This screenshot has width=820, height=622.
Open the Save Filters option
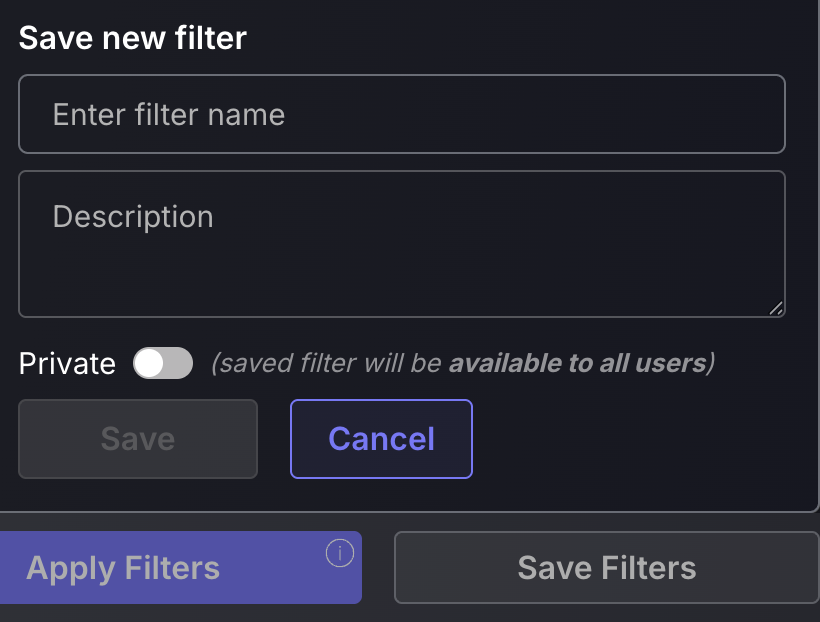[607, 568]
